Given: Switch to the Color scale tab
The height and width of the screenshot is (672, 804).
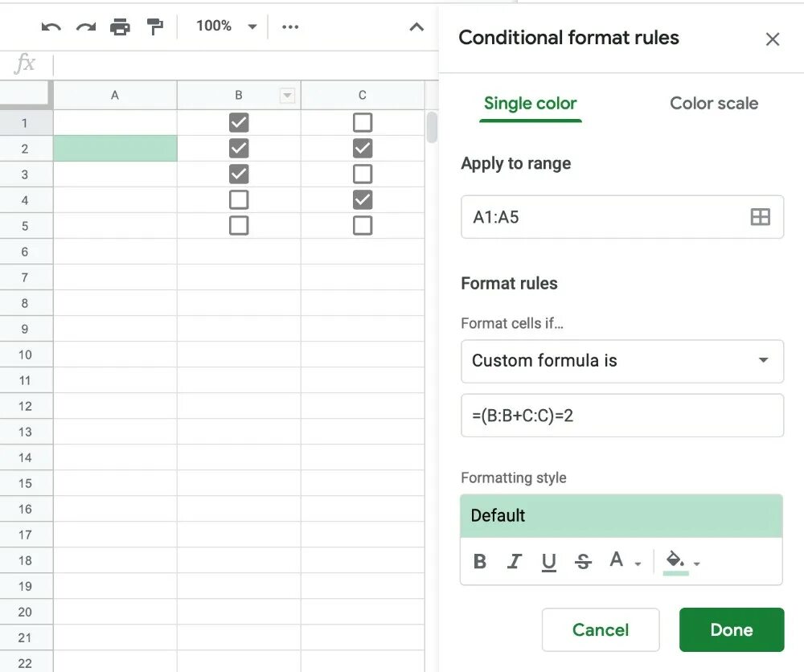Looking at the screenshot, I should pos(714,104).
